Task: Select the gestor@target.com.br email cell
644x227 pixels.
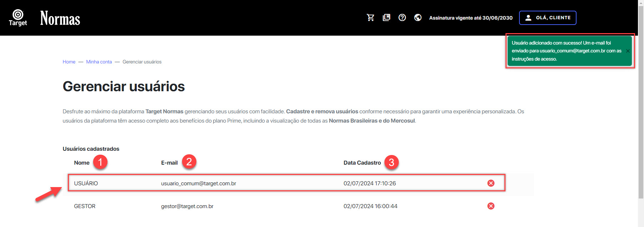Action: (187, 206)
